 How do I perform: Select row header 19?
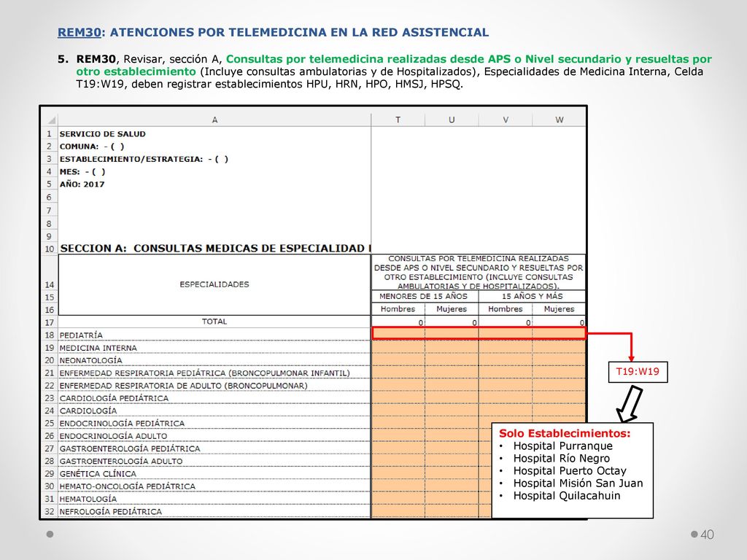point(49,348)
